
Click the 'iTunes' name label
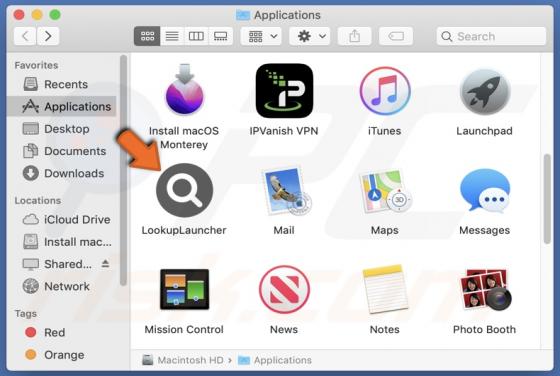tap(385, 131)
